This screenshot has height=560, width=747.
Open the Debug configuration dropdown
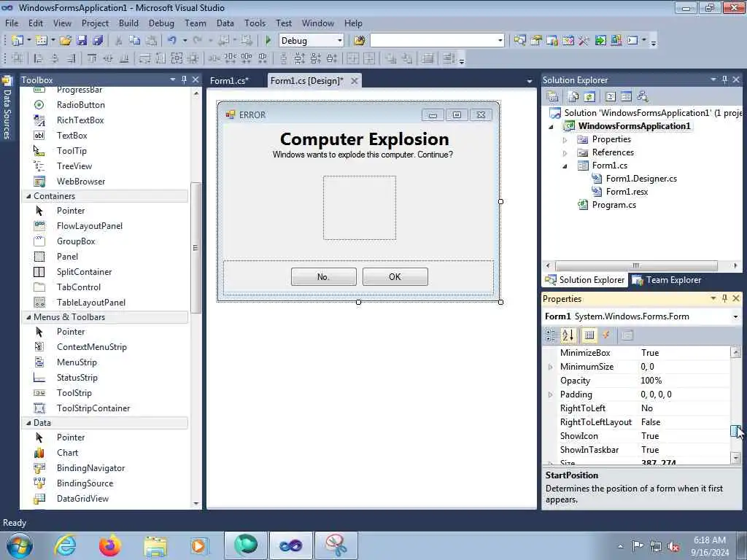[x=340, y=41]
